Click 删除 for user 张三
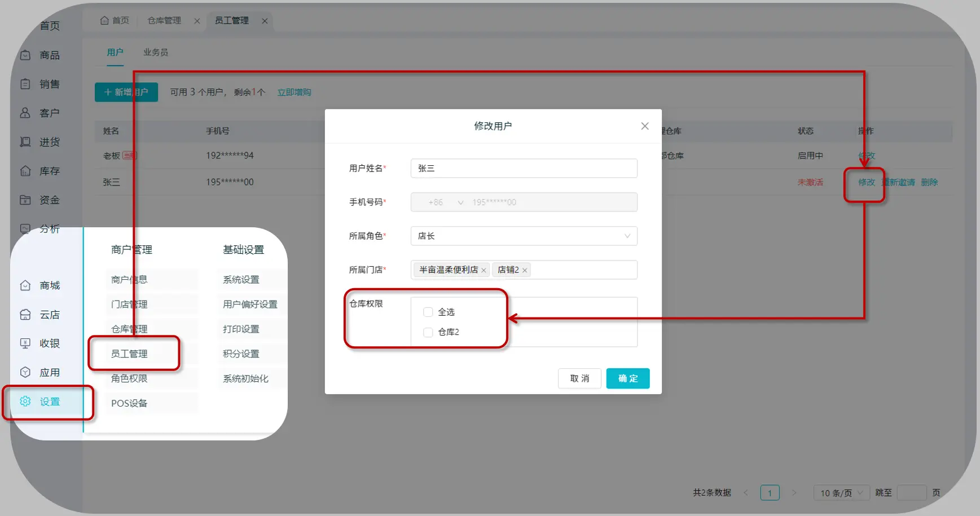This screenshot has height=516, width=980. pos(929,182)
